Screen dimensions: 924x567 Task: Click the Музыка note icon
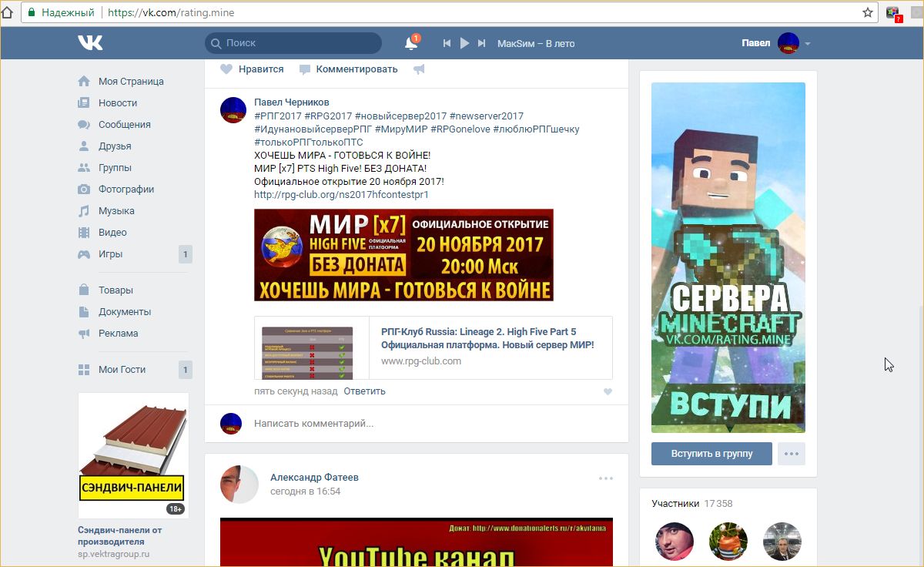(84, 210)
